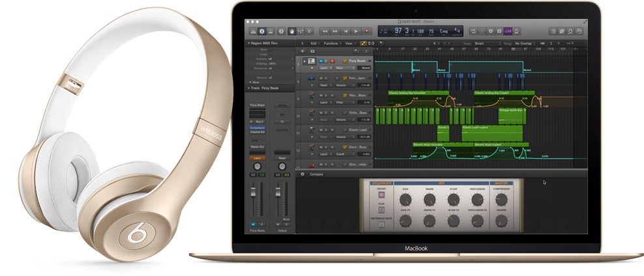
Task: Toggle the Metronome click button
Action: pos(517,31)
